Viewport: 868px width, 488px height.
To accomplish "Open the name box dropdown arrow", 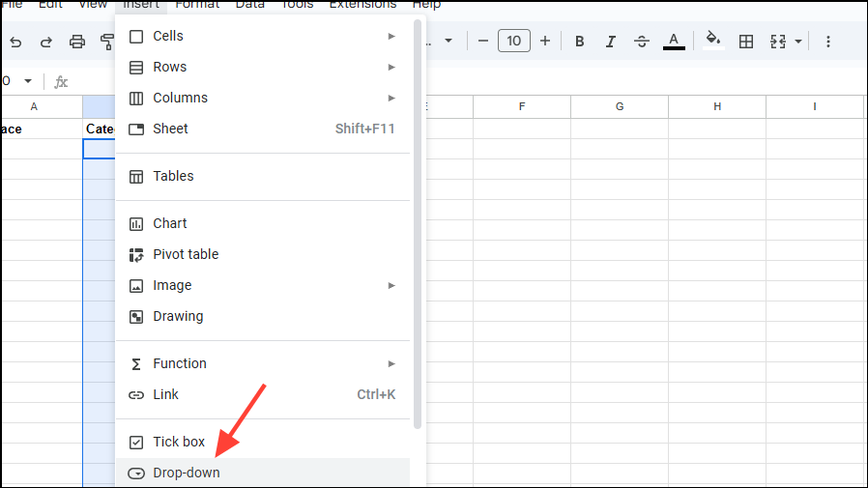I will tap(28, 81).
